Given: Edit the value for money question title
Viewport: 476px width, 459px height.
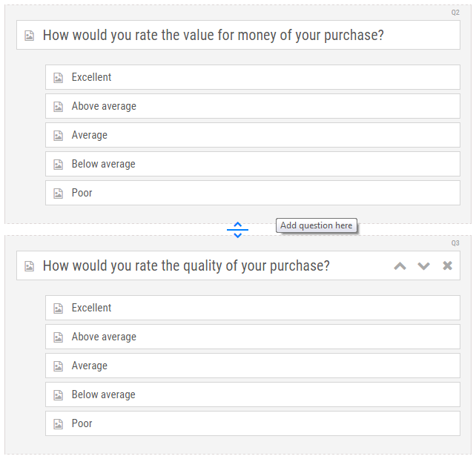Looking at the screenshot, I should point(213,35).
